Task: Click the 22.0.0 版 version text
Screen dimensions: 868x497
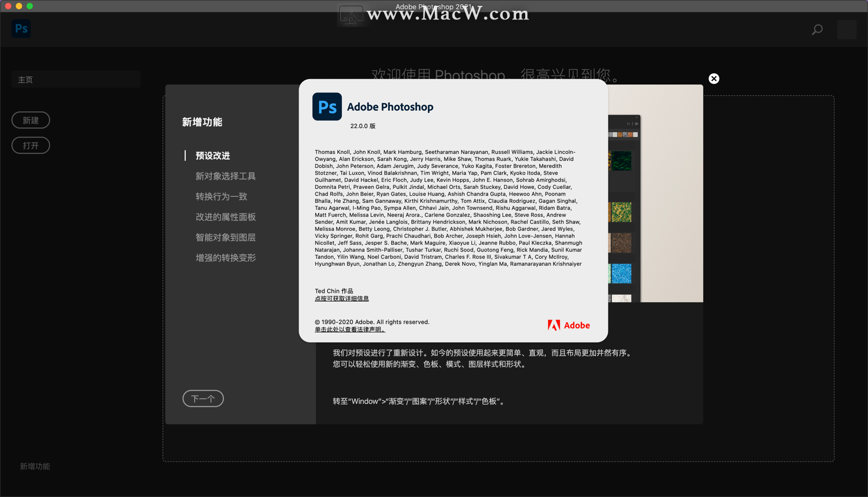Action: pyautogui.click(x=363, y=126)
